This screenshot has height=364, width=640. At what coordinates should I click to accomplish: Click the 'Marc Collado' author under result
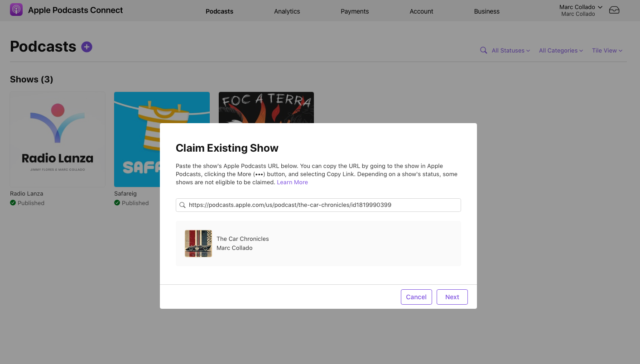235,248
